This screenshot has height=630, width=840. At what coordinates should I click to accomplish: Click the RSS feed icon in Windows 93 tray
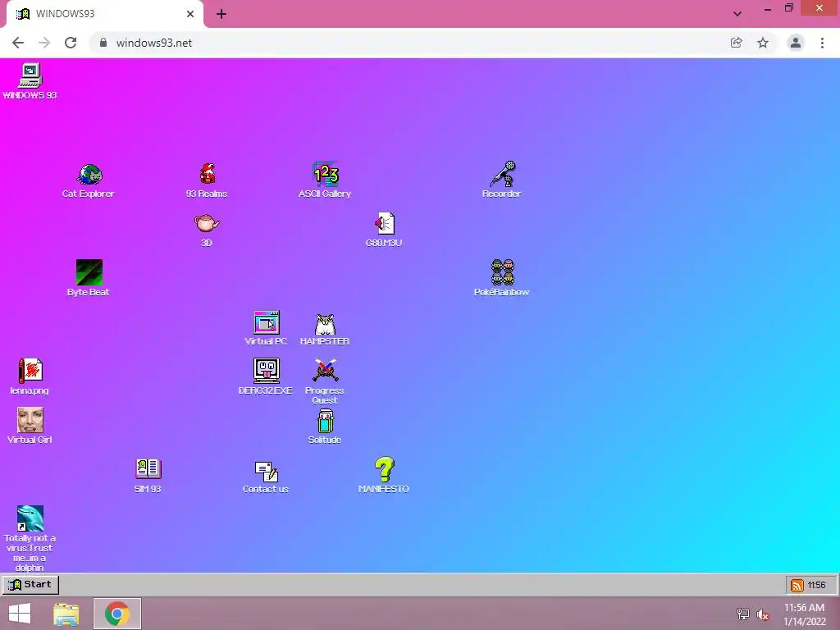[x=797, y=585]
